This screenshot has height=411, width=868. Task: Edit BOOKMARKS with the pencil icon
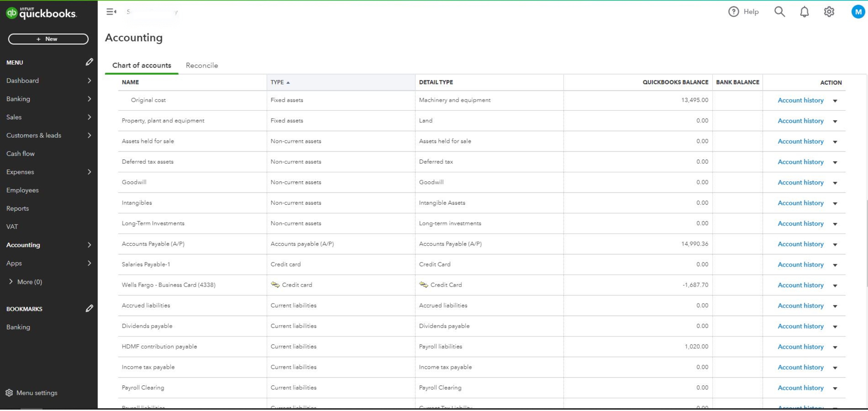click(x=89, y=309)
